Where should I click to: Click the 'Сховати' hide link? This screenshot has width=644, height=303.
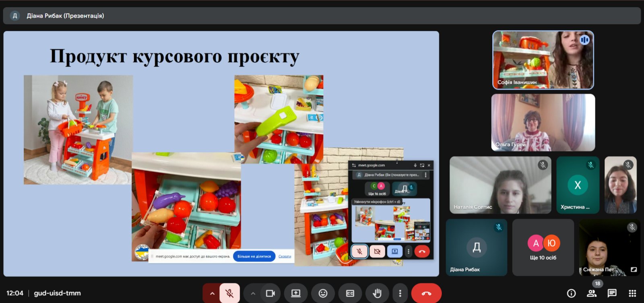(285, 256)
